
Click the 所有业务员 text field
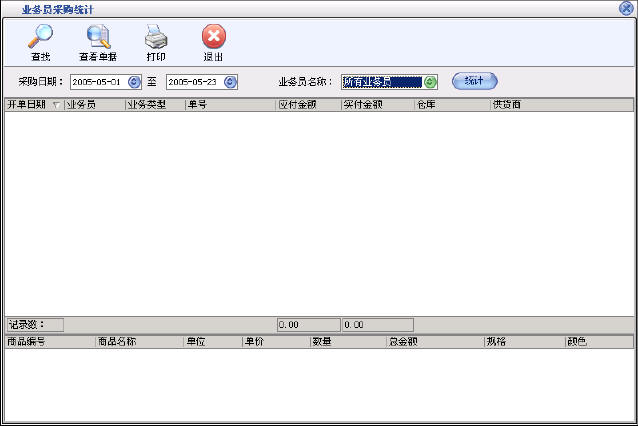[380, 82]
